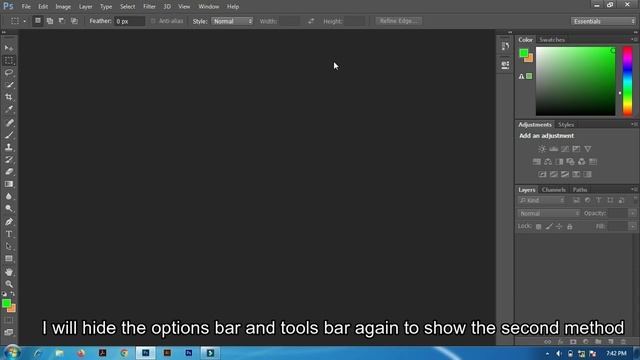Open the Properties panel icon
The image size is (640, 360).
click(x=505, y=65)
